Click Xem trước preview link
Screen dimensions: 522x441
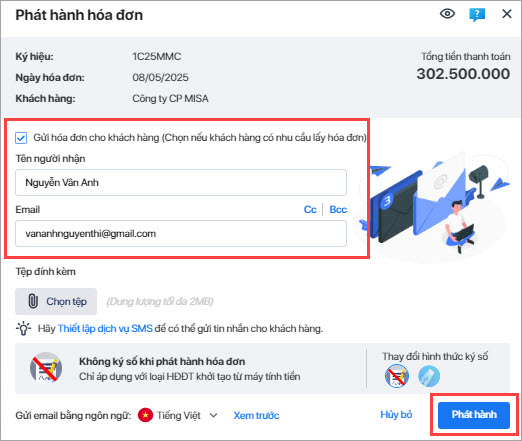tap(256, 415)
